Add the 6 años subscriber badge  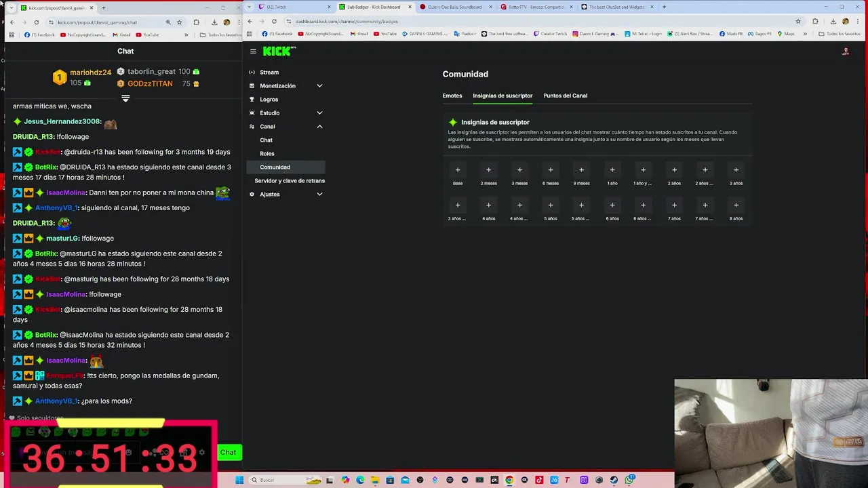[x=612, y=205]
